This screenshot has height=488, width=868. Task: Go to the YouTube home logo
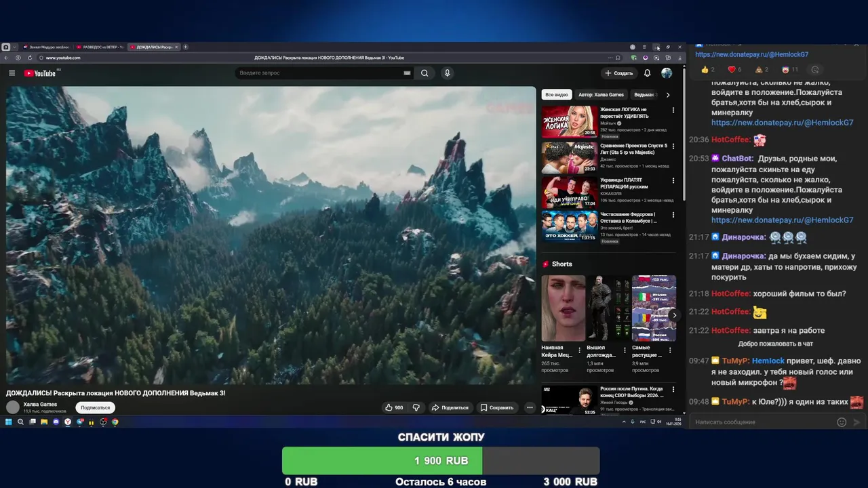41,73
